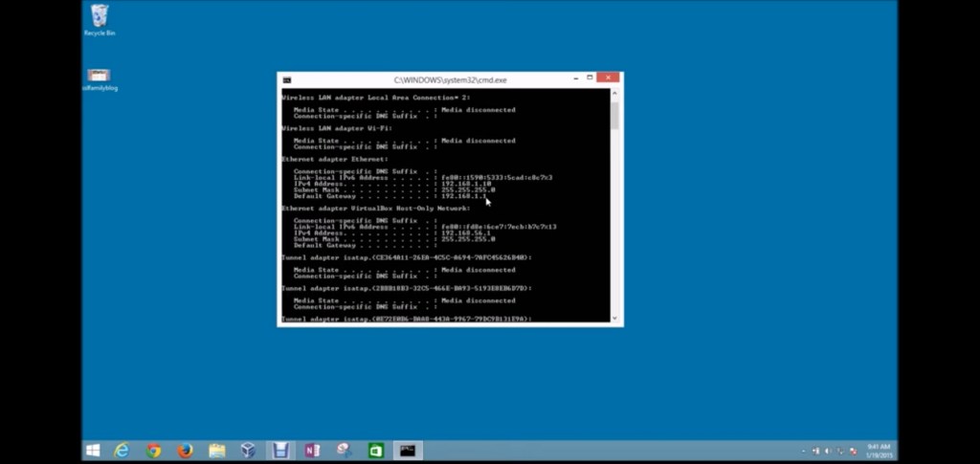Select the Command Prompt taskbar button

(x=408, y=450)
